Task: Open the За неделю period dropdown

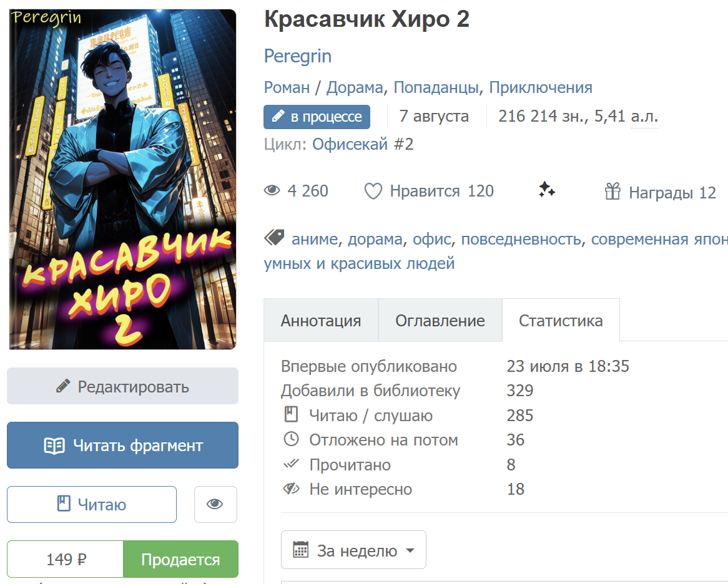Action: 353,550
